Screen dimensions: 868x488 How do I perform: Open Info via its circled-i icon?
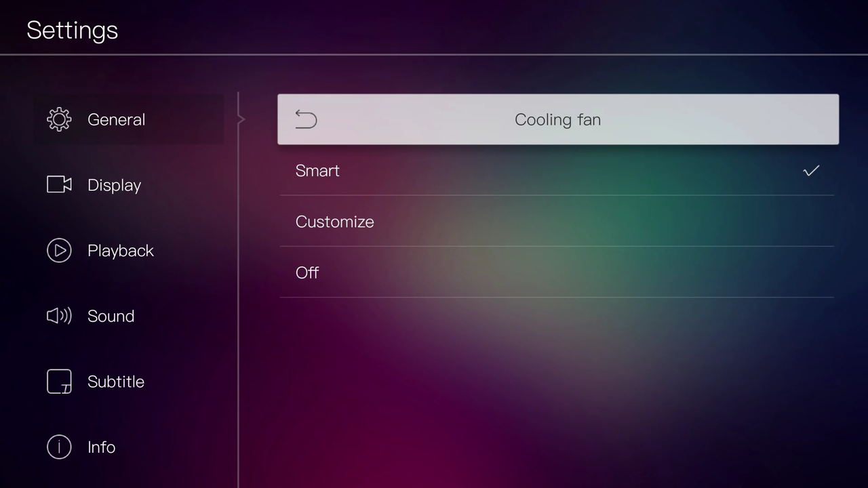coord(59,447)
